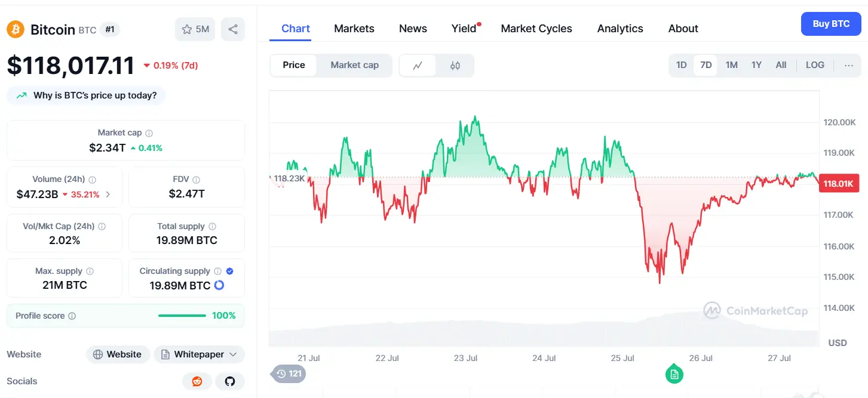Open the history 121 events badge

[289, 374]
